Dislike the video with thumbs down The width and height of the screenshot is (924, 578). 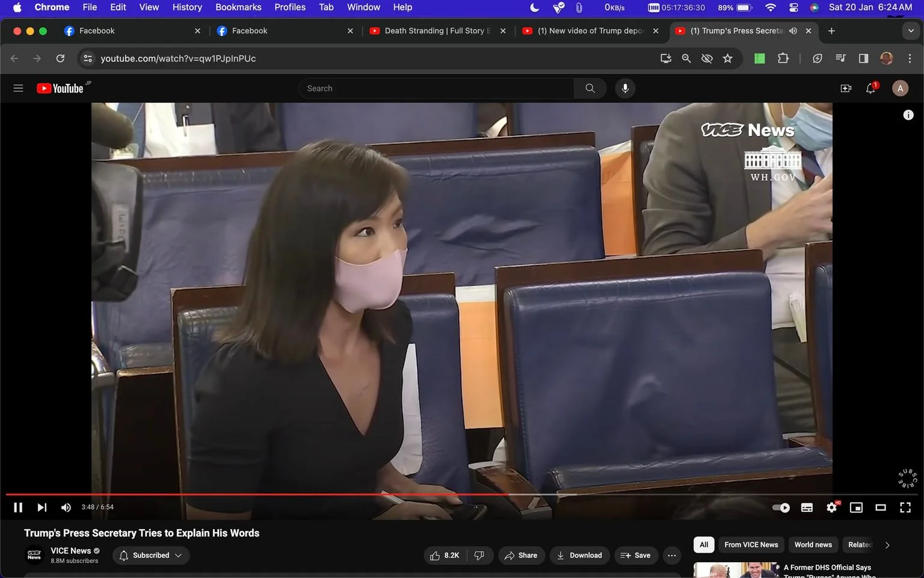(479, 555)
